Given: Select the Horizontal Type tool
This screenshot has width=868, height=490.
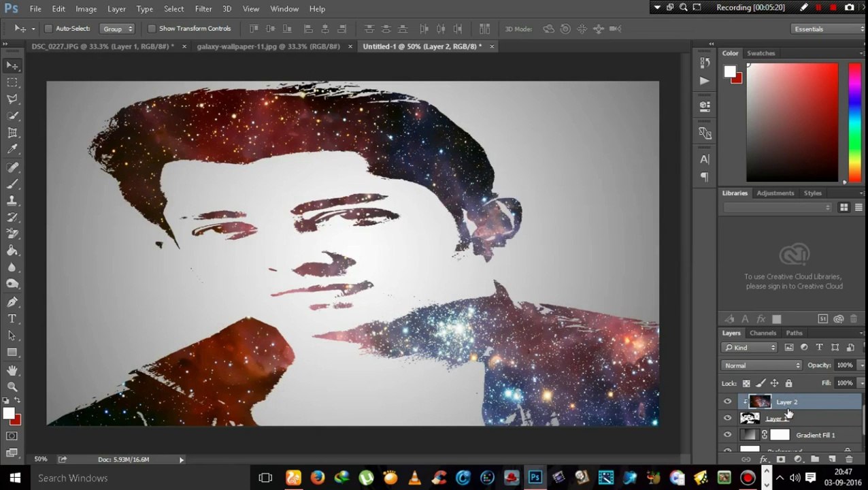Looking at the screenshot, I should point(12,318).
